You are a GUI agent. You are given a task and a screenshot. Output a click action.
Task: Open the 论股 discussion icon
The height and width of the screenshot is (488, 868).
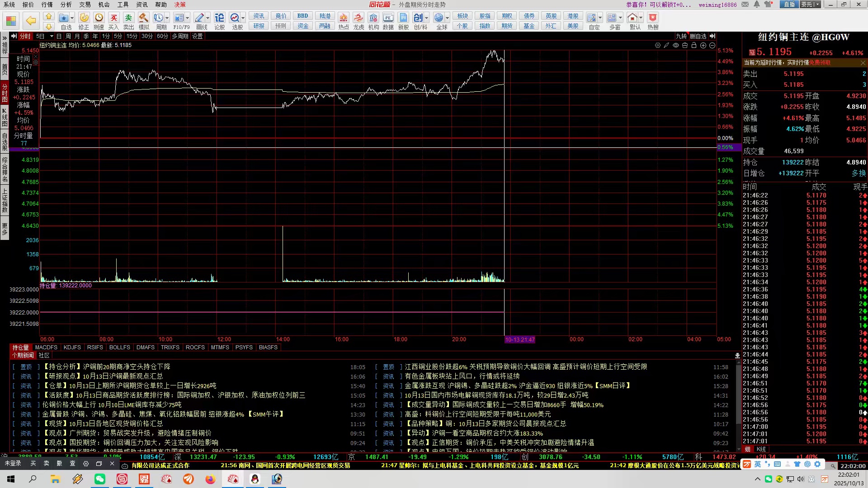tap(219, 19)
